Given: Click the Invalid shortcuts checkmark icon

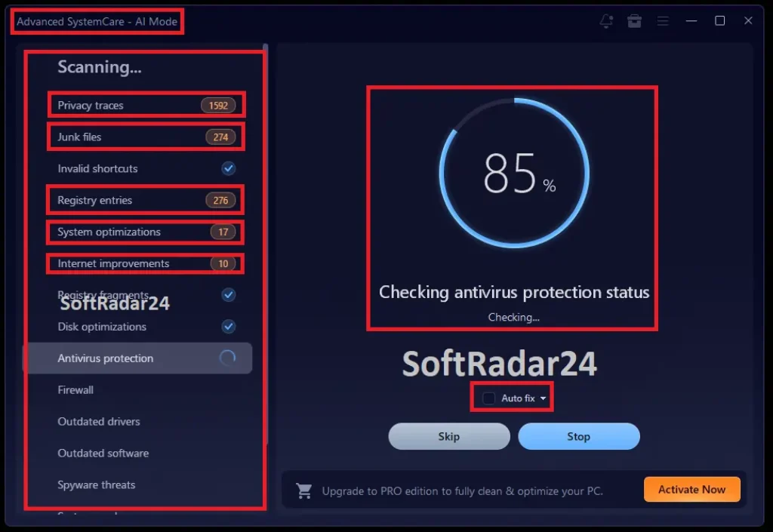Looking at the screenshot, I should (x=229, y=168).
